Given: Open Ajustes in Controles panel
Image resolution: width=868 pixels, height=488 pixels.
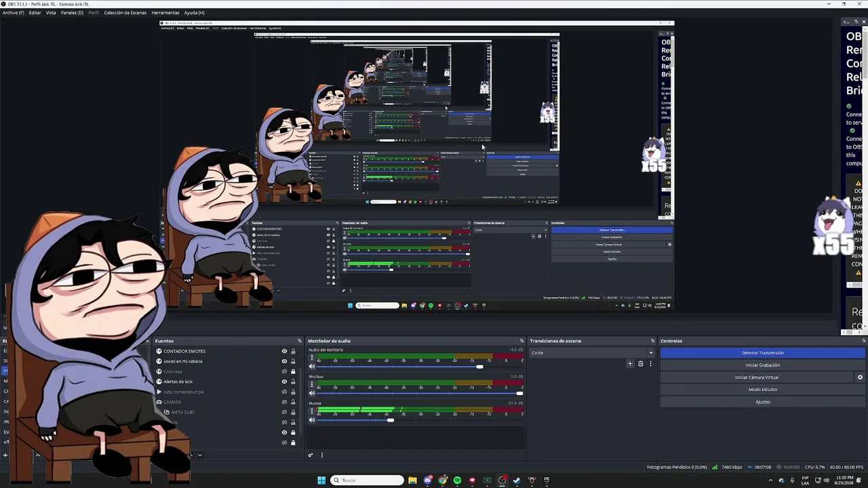Looking at the screenshot, I should (x=762, y=402).
